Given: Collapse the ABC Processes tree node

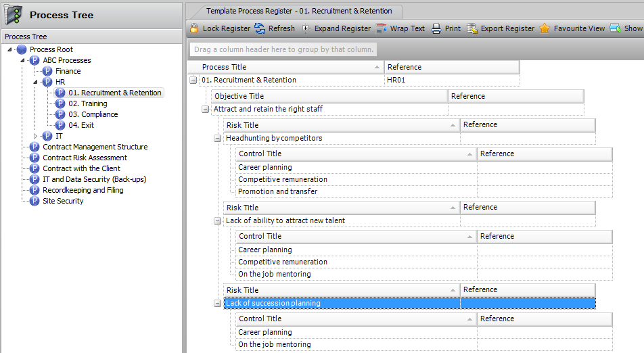Looking at the screenshot, I should 22,60.
